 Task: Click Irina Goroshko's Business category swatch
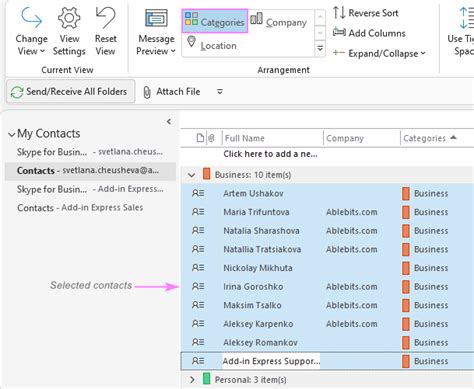pyautogui.click(x=406, y=286)
